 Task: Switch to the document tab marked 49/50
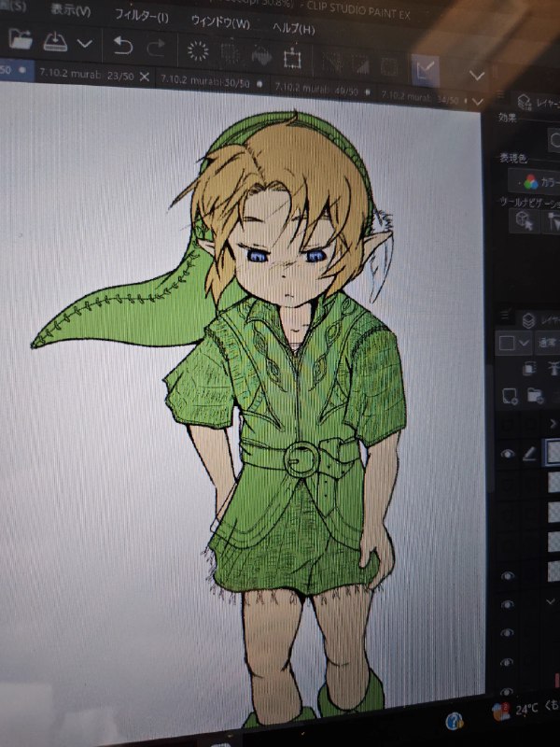[x=316, y=89]
